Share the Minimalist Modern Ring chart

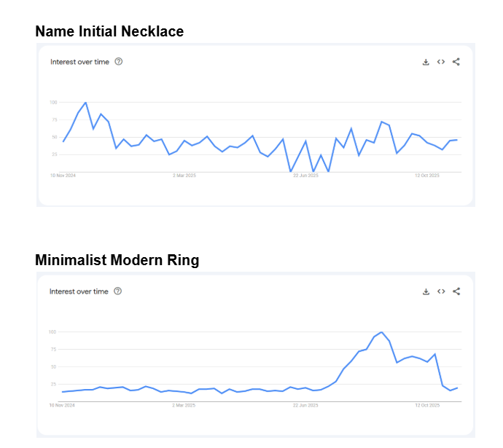point(456,291)
